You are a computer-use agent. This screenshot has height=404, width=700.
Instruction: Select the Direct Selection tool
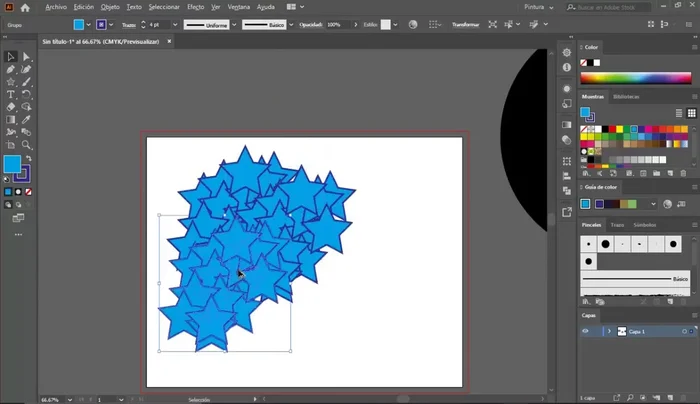pos(26,57)
